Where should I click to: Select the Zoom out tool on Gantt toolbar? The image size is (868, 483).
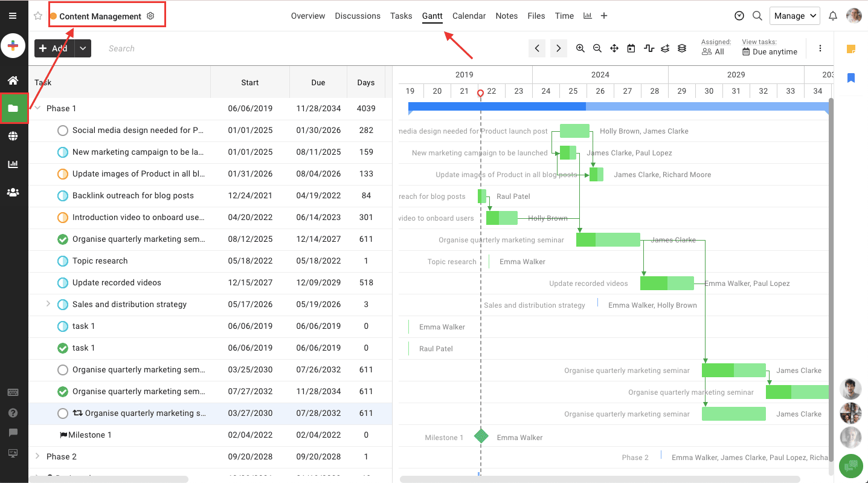coord(597,48)
